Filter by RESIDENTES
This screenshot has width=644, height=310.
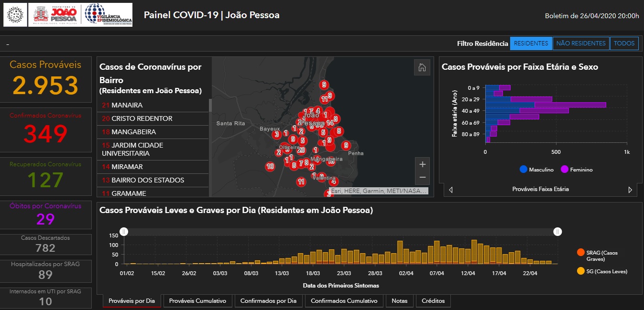click(x=531, y=43)
